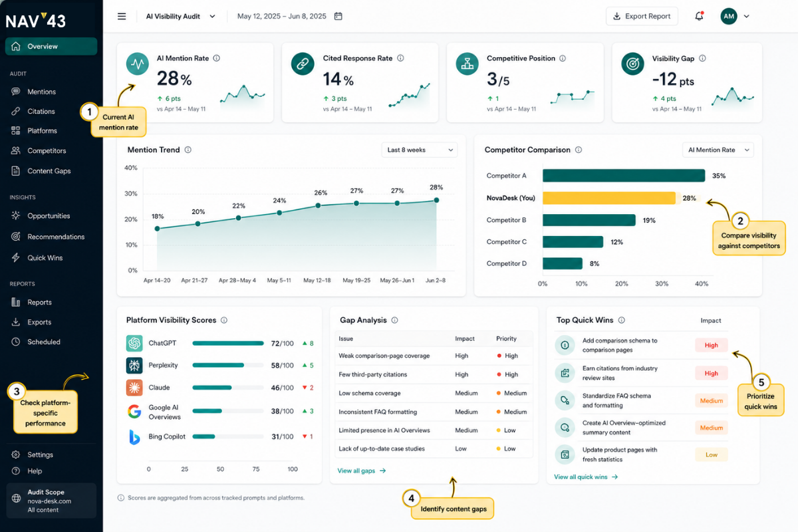Open the AI Visibility Audit dropdown
Viewport: 798px width, 532px height.
[x=180, y=16]
